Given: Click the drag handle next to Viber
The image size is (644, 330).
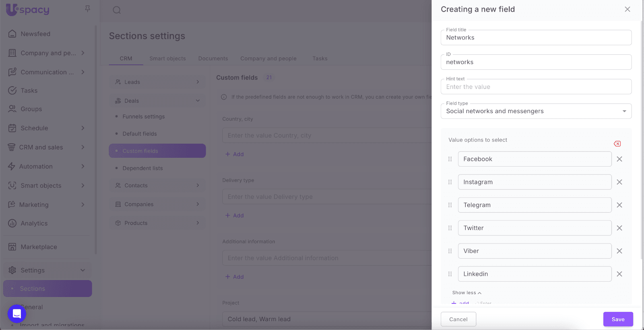Looking at the screenshot, I should click(450, 251).
